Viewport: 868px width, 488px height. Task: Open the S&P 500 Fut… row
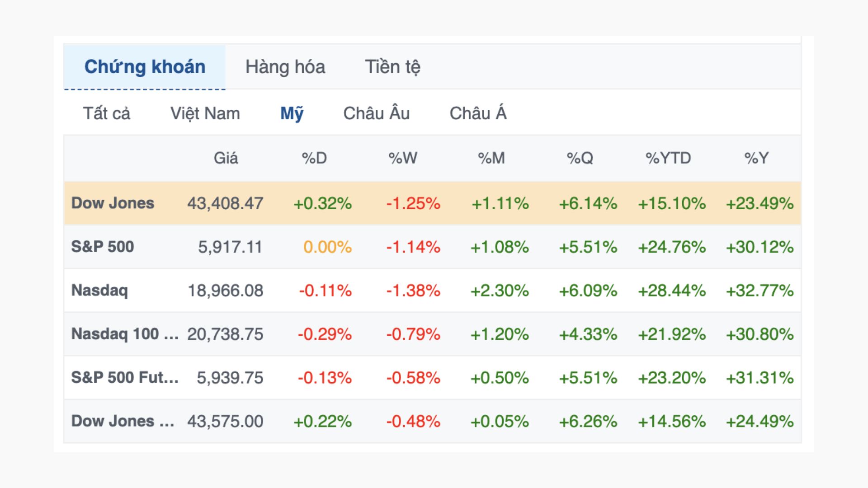point(432,378)
